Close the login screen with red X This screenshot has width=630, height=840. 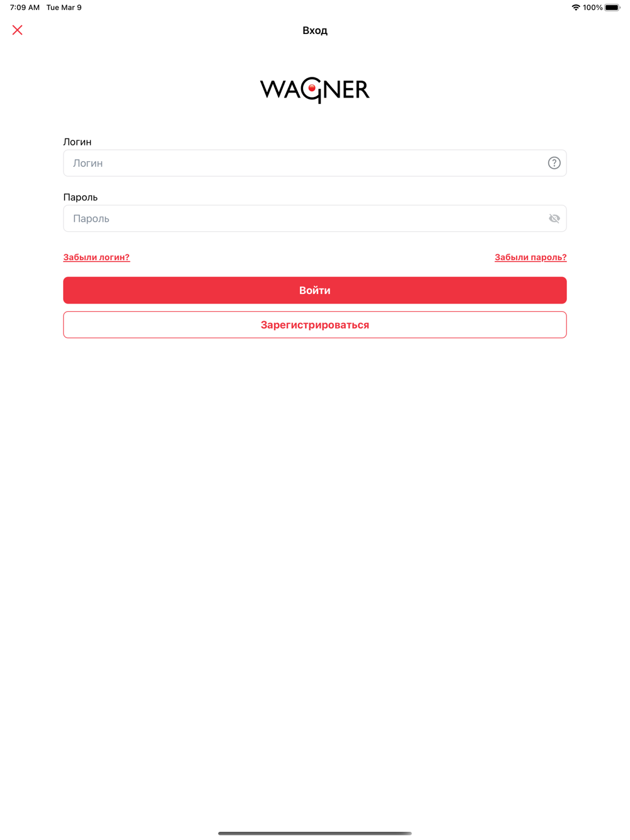tap(18, 30)
